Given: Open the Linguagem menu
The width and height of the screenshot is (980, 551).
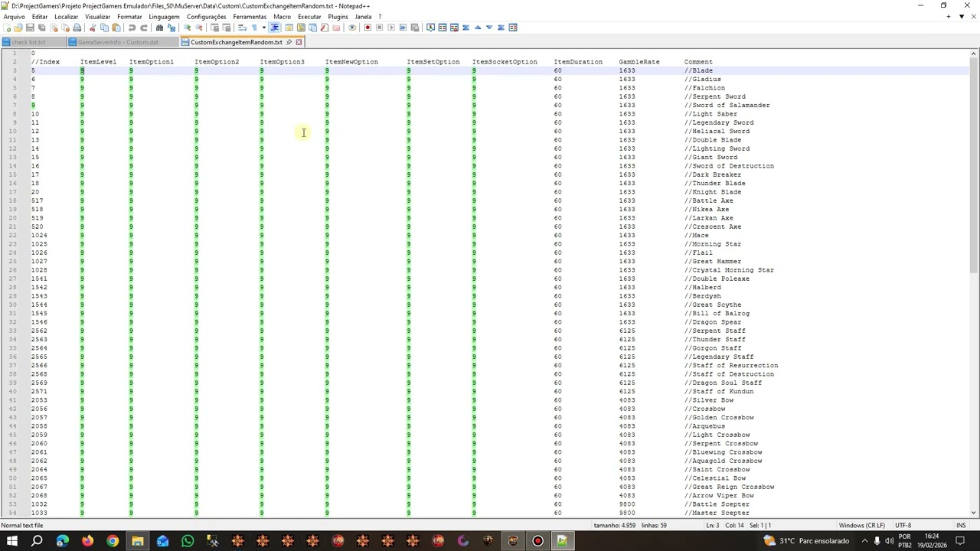Looking at the screenshot, I should coord(164,16).
